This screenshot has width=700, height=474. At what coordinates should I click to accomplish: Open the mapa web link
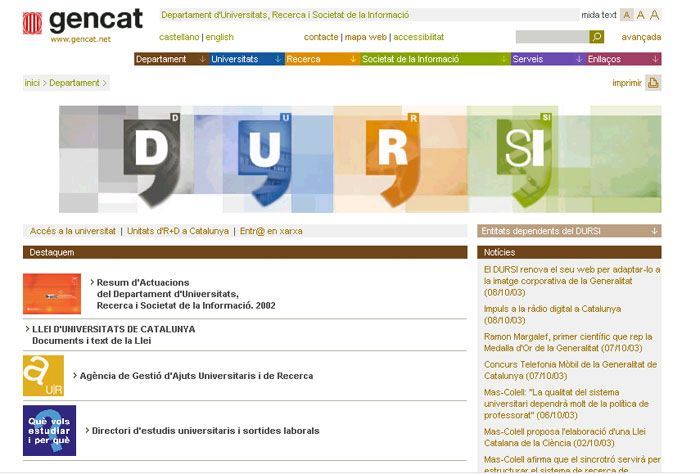[x=366, y=37]
